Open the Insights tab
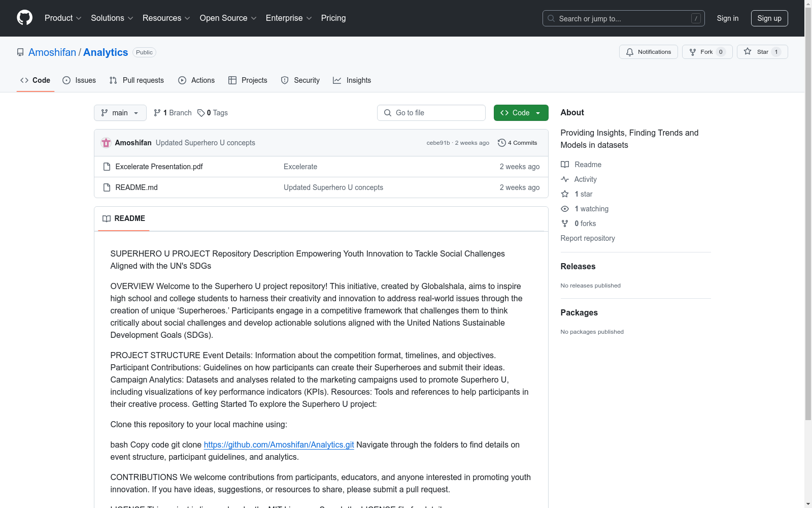Image resolution: width=812 pixels, height=508 pixels. 352,80
